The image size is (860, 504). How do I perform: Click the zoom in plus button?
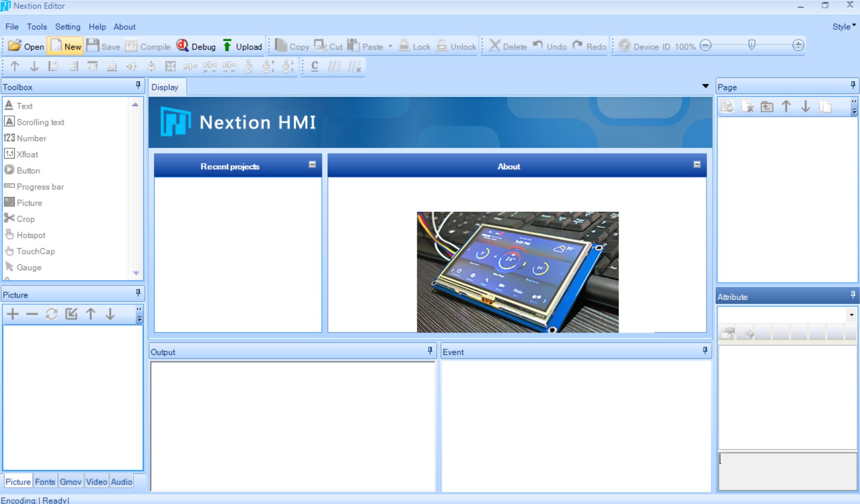798,45
